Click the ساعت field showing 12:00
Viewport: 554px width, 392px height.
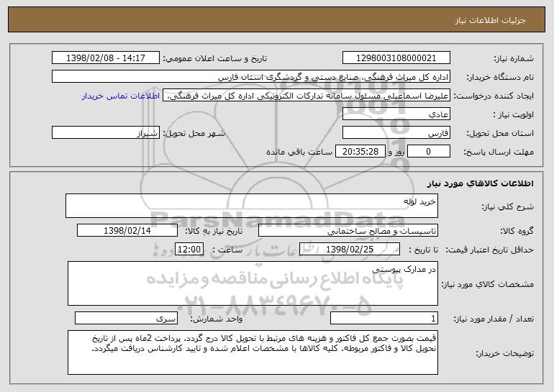pyautogui.click(x=189, y=249)
